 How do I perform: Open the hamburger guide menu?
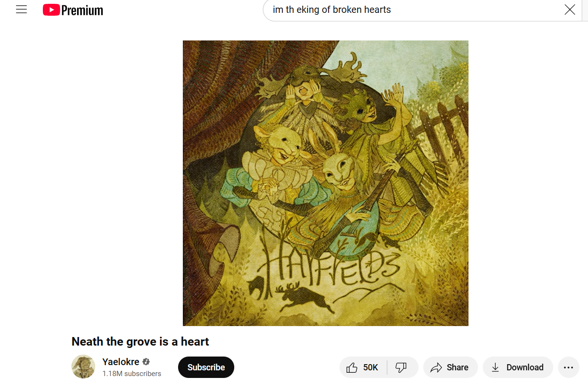point(21,10)
